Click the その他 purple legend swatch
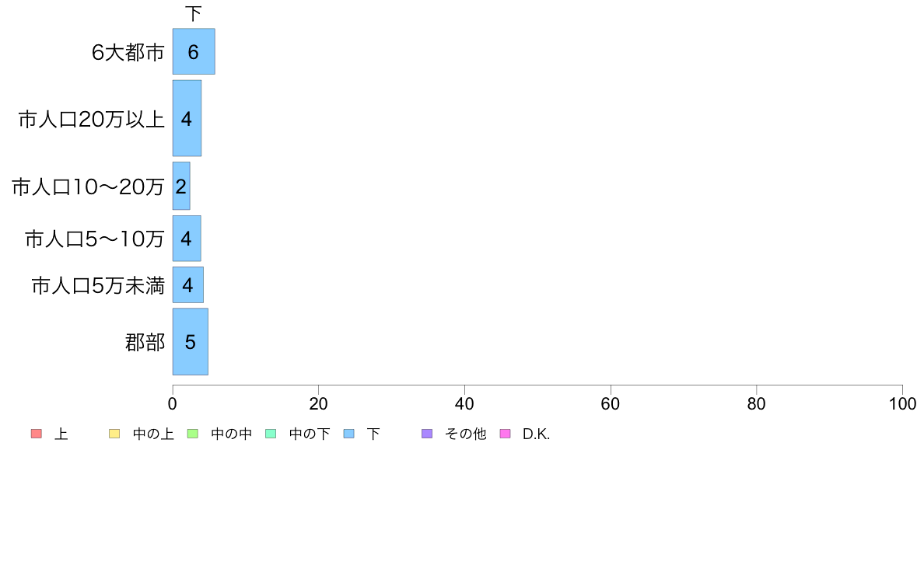Screen dimensions: 924x572 (x=427, y=434)
